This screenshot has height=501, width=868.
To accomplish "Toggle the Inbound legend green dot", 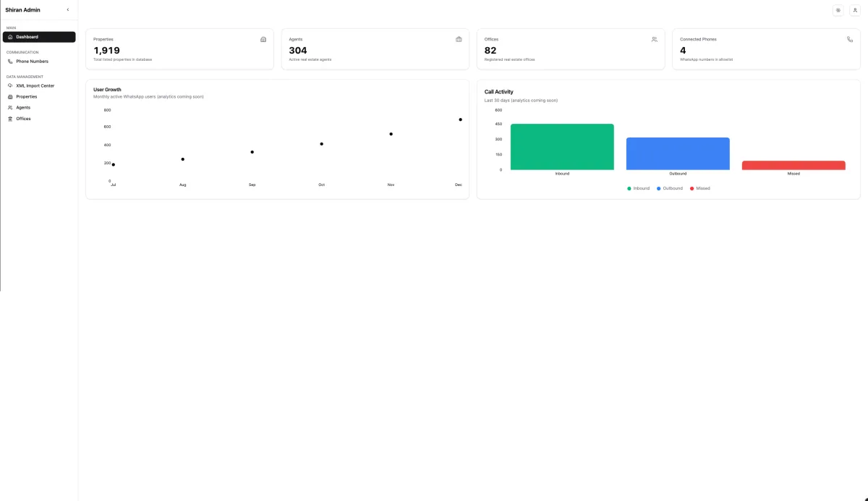I will [x=629, y=188].
